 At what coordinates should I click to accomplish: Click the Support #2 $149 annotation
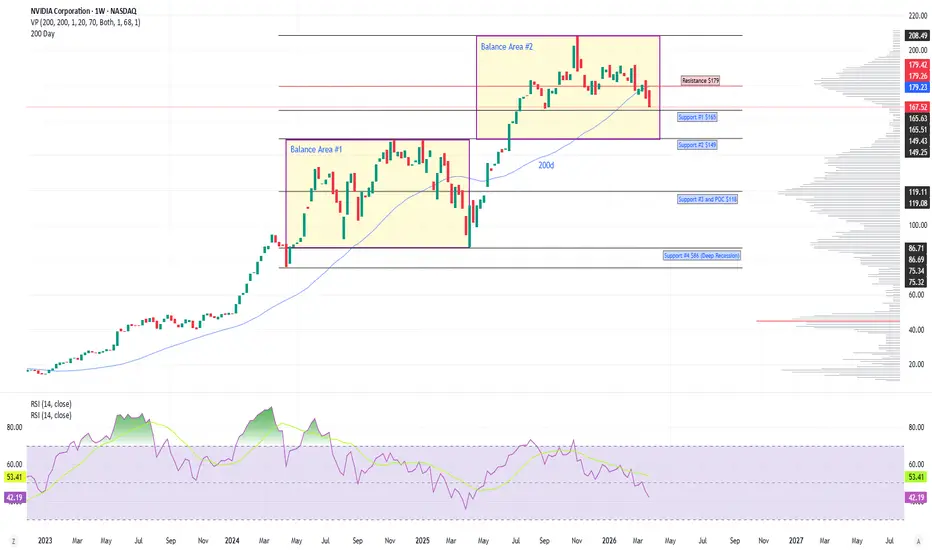pos(697,145)
